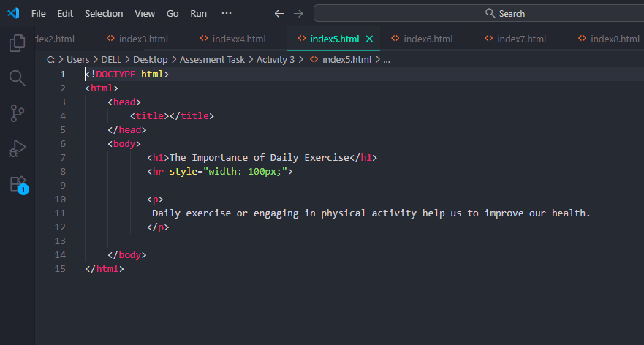Switch to the index6.html tab
644x345 pixels.
428,39
